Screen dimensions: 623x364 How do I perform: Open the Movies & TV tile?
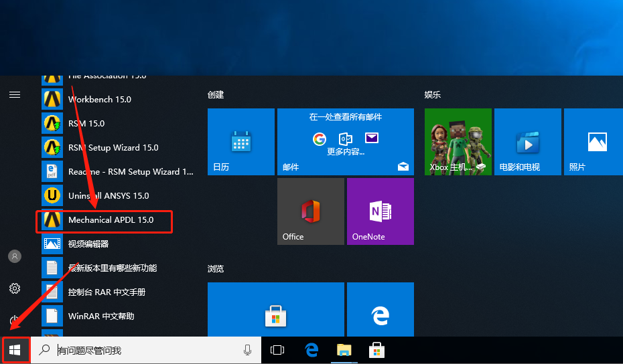[x=528, y=142]
